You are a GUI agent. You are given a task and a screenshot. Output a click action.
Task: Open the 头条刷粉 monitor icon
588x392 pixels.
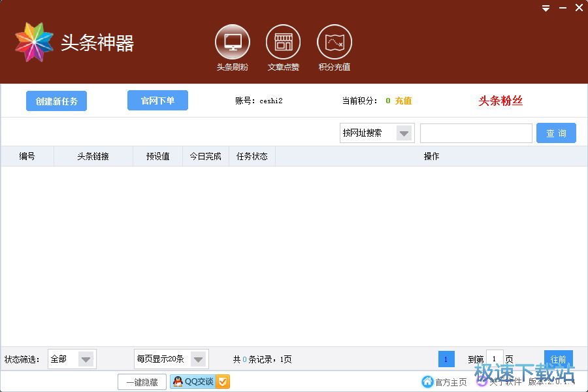[233, 42]
